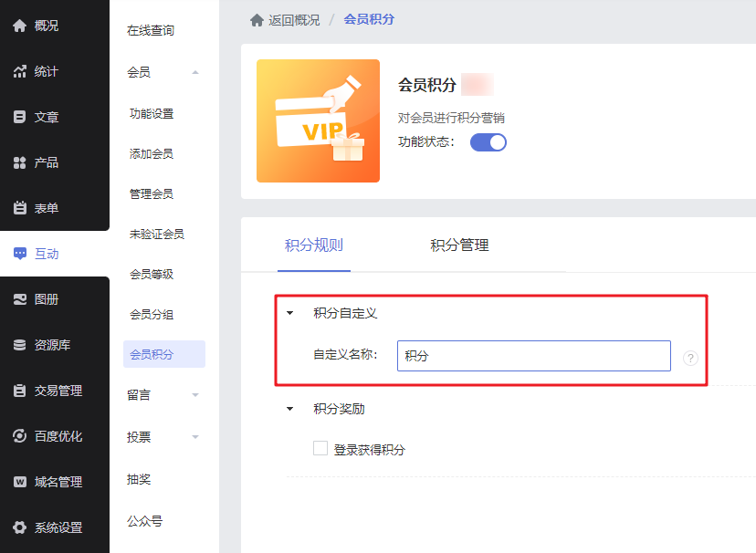Check the 登录获得积分 checkbox

coord(320,448)
